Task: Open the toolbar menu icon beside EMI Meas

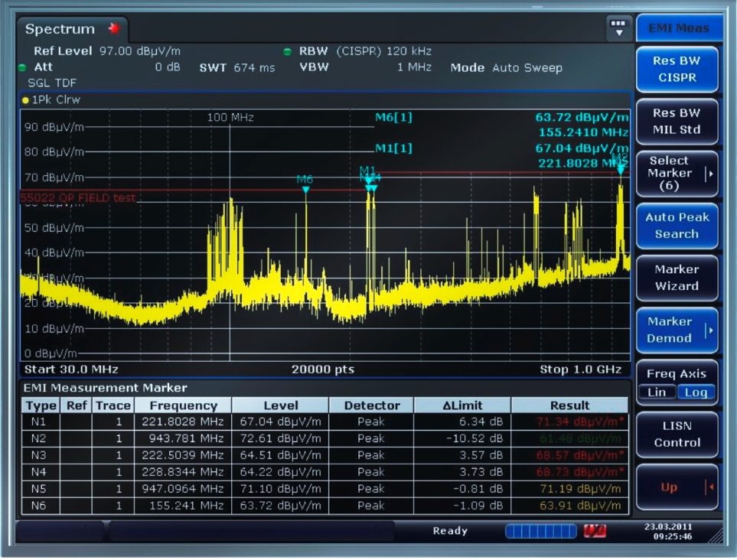Action: (618, 29)
